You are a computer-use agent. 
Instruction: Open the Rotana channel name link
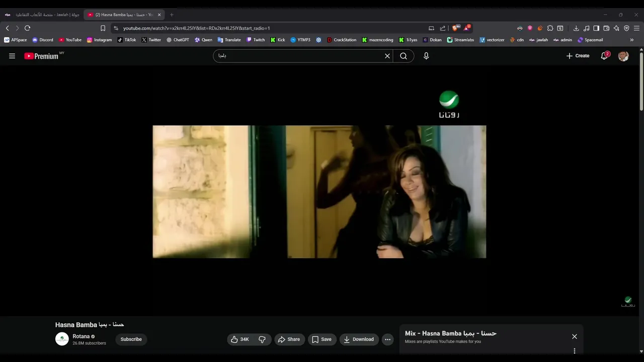pyautogui.click(x=81, y=336)
